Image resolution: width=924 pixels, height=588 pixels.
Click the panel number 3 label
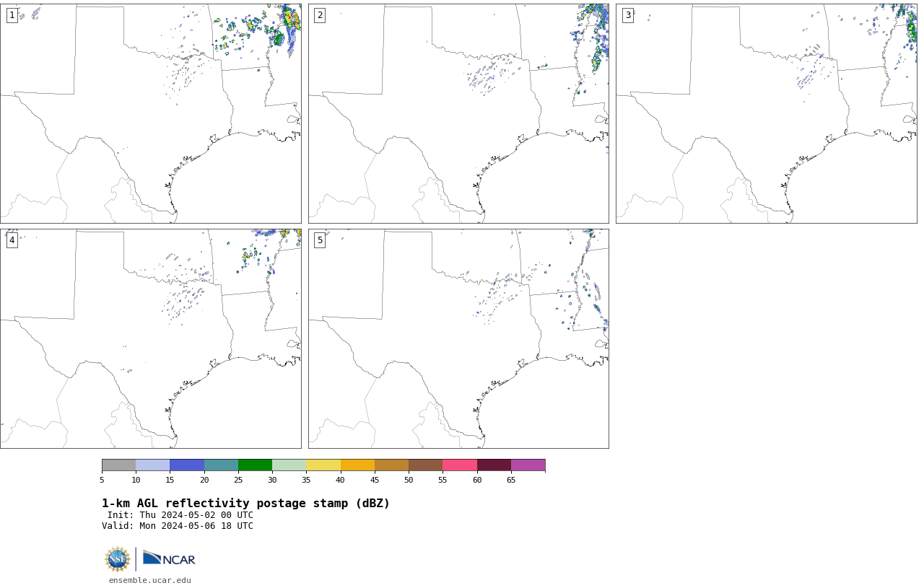tap(628, 15)
